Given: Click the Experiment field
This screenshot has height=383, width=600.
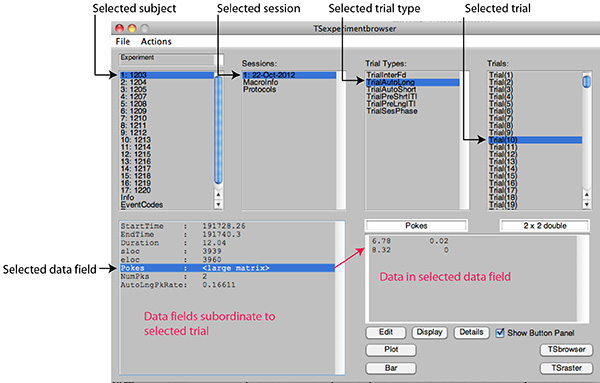Looking at the screenshot, I should [171, 59].
